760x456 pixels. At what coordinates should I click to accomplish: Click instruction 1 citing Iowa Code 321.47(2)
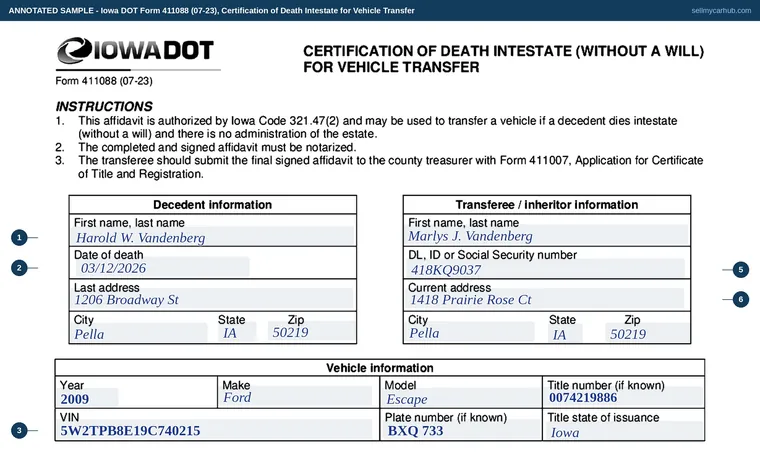pos(378,127)
